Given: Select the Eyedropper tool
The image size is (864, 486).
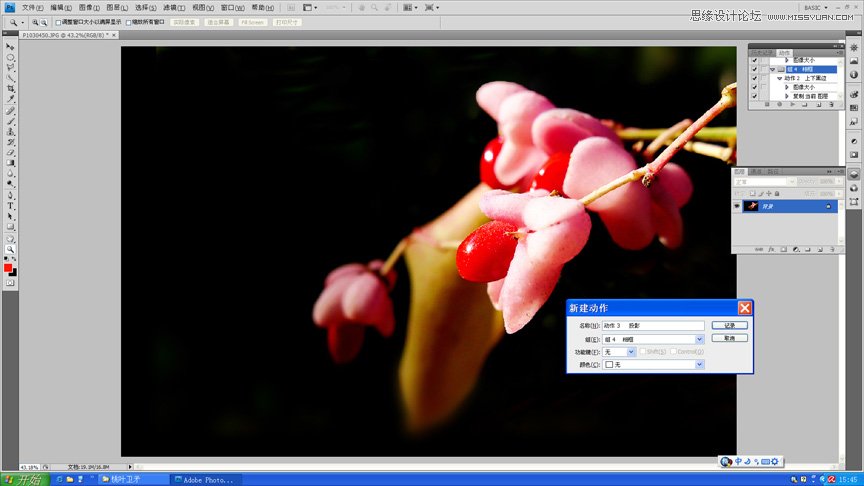Looking at the screenshot, I should click(10, 99).
